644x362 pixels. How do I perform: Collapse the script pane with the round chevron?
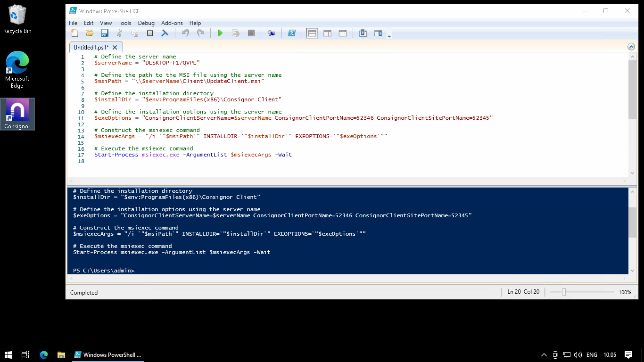point(631,47)
